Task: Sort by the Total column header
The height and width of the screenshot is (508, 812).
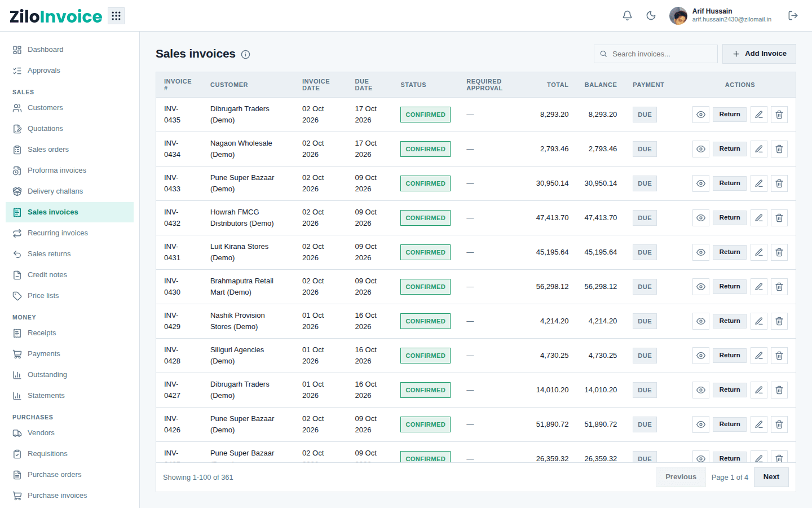Action: click(557, 85)
